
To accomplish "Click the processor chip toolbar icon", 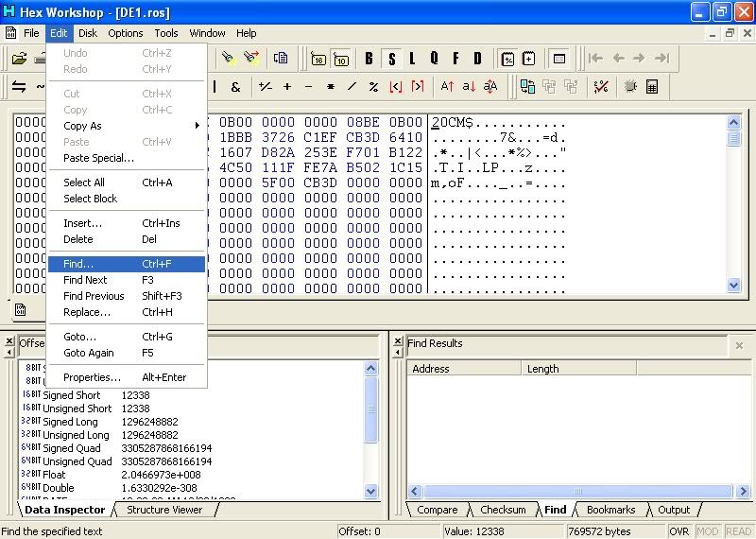I will [630, 87].
